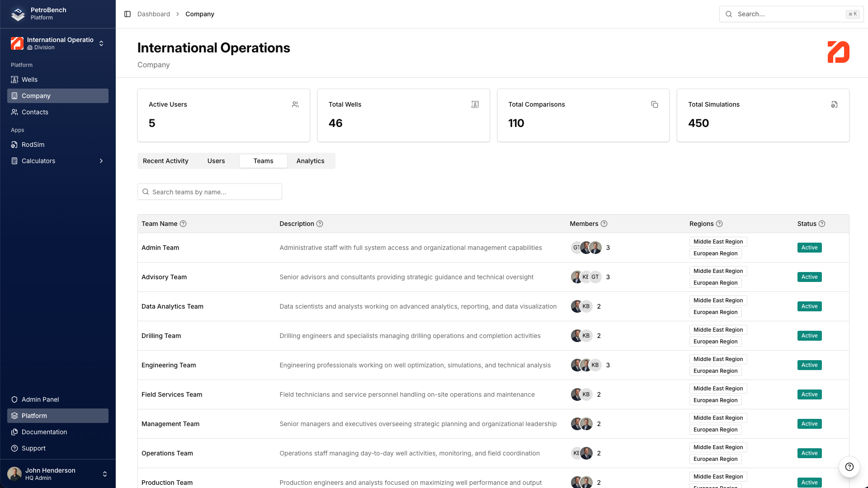Open the Admin Panel link
This screenshot has width=868, height=488.
coord(40,399)
